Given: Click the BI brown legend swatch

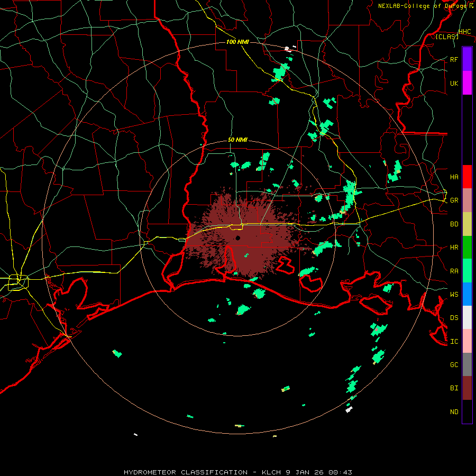Looking at the screenshot, I should point(467,388).
